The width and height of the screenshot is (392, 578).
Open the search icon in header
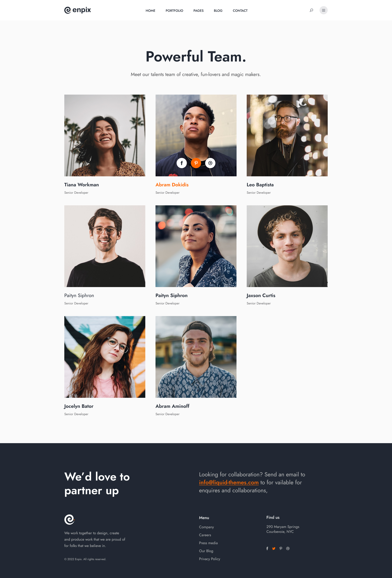click(311, 10)
